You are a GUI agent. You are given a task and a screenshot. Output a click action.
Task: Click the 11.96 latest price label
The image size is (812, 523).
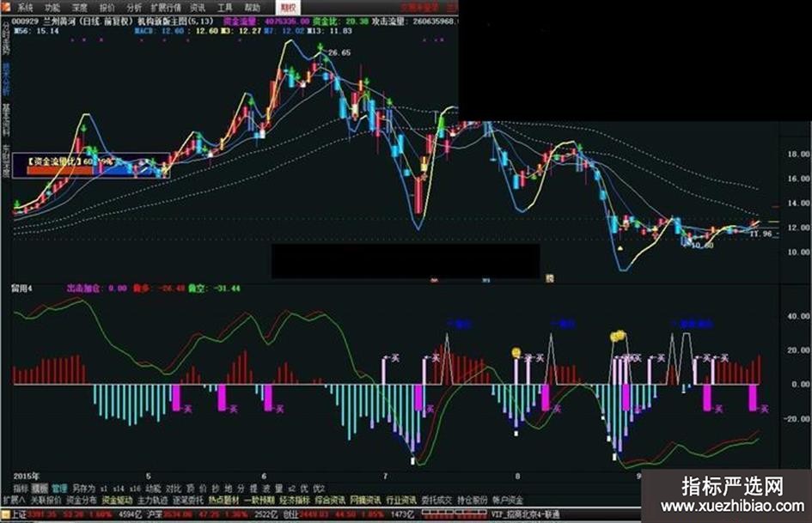pos(760,234)
